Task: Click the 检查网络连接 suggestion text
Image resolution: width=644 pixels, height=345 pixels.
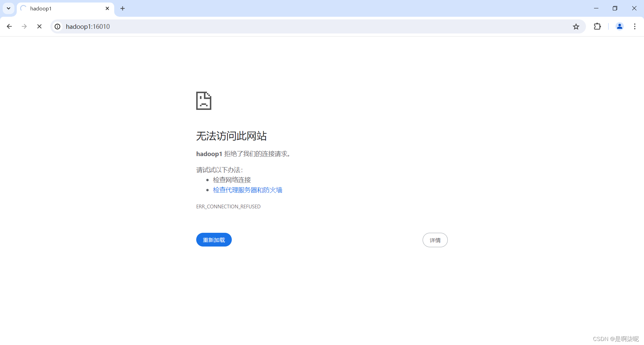Action: (x=232, y=180)
